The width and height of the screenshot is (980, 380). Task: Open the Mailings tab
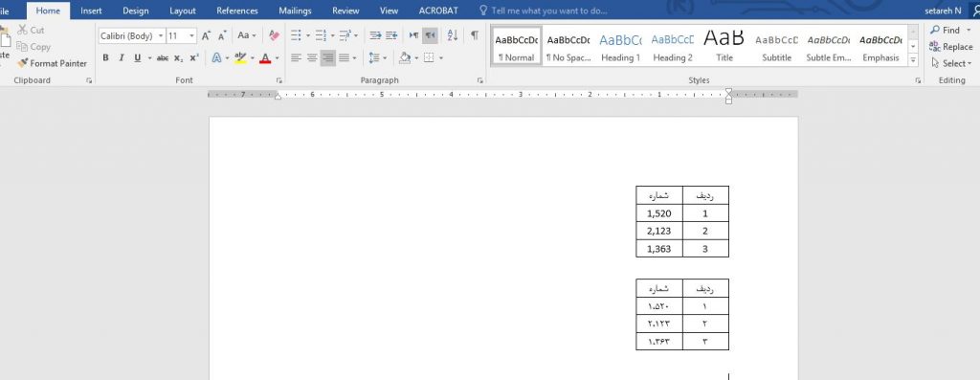295,11
